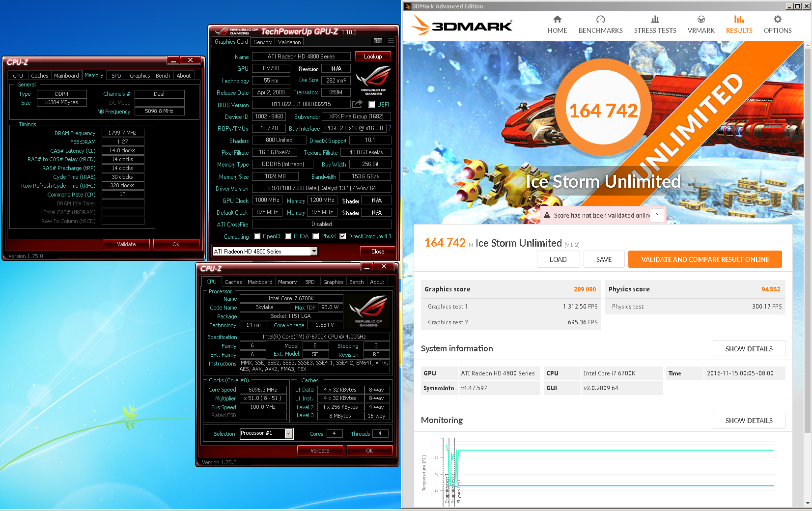Click OK in CPU-Z CPU window

(369, 451)
